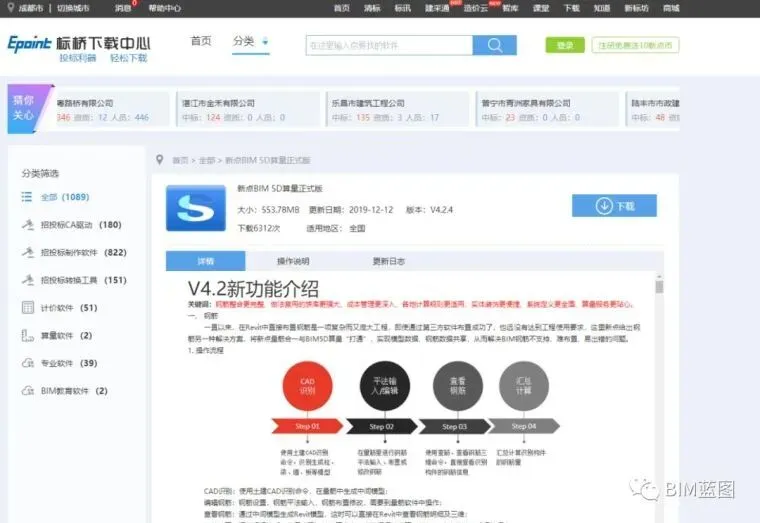Click the table icon beside 计价软件
This screenshot has width=760, height=523.
(28, 307)
